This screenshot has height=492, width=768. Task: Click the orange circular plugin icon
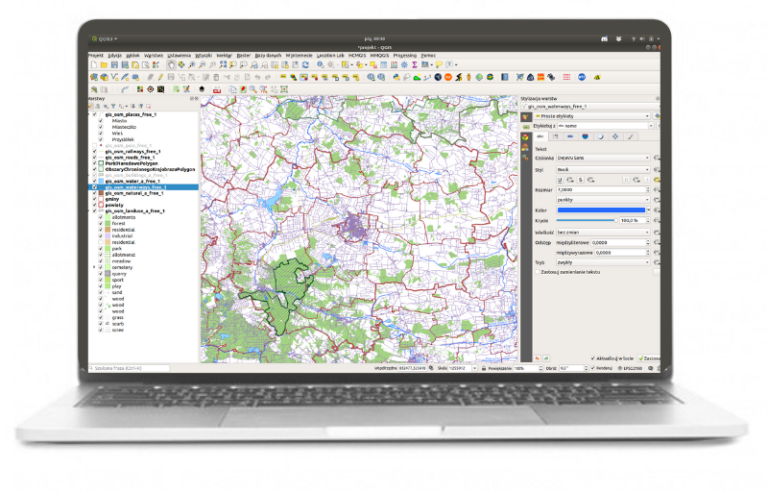point(448,77)
